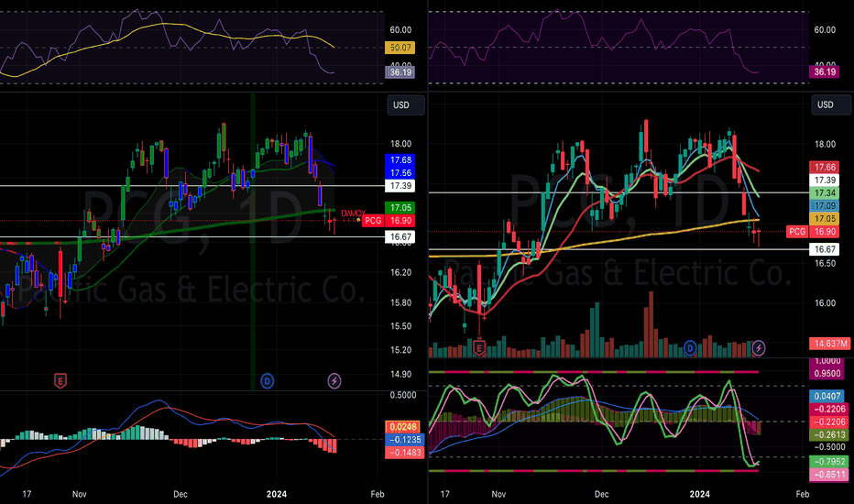The image size is (854, 504).
Task: Click the yellow 50.07 RSI average label
Action: pyautogui.click(x=400, y=48)
